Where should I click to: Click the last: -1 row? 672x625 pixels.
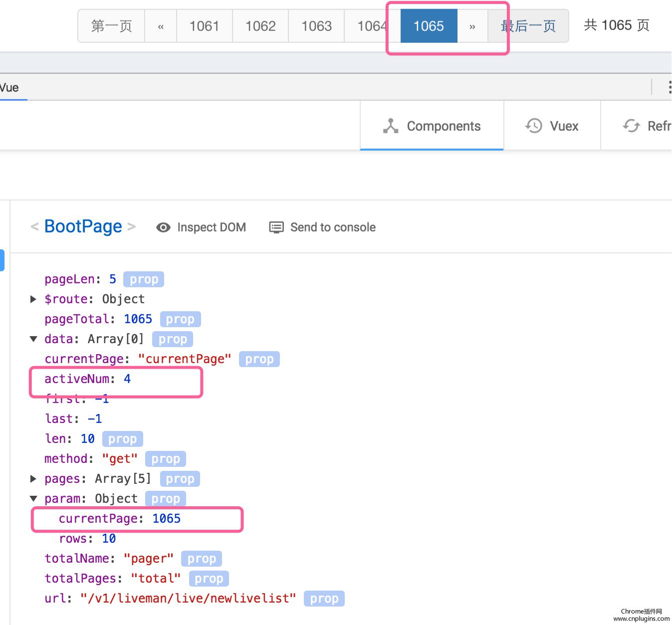tap(73, 419)
